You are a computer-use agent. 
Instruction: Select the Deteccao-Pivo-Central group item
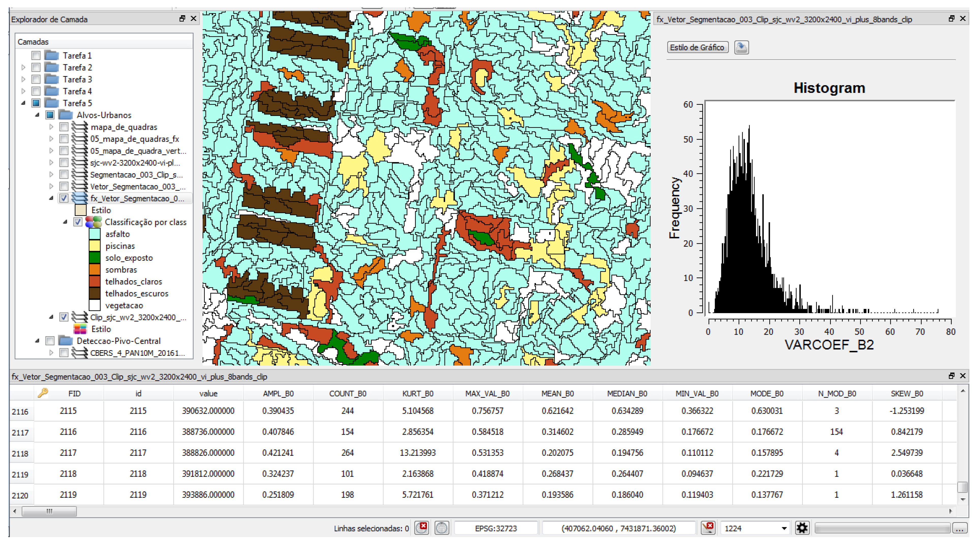point(118,341)
